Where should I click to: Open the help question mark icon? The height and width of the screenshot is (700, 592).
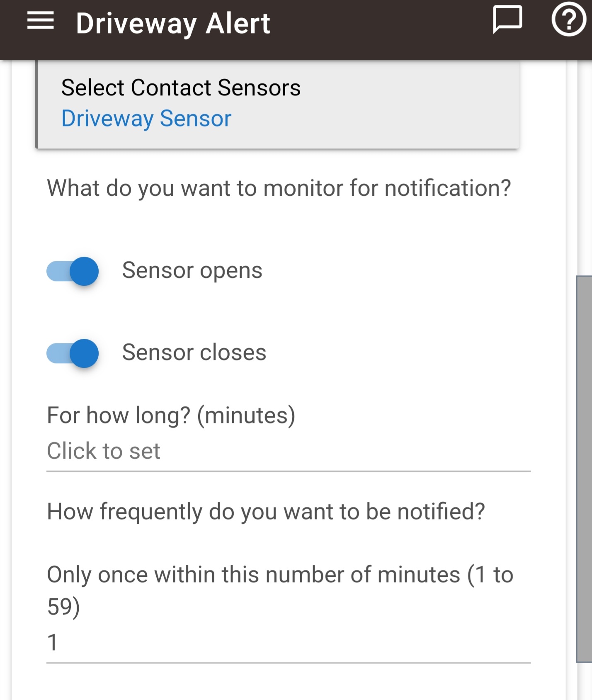[569, 19]
